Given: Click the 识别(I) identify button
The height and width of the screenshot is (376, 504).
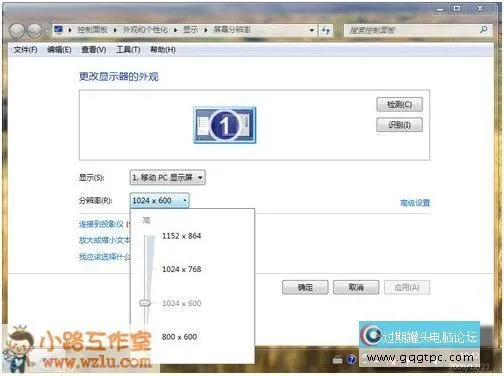Looking at the screenshot, I should point(399,125).
